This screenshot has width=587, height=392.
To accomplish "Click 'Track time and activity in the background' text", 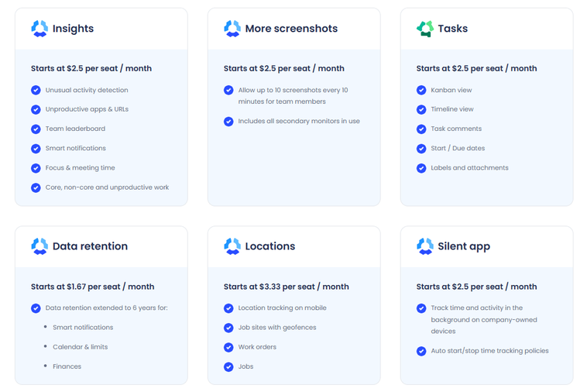I will click(x=484, y=319).
